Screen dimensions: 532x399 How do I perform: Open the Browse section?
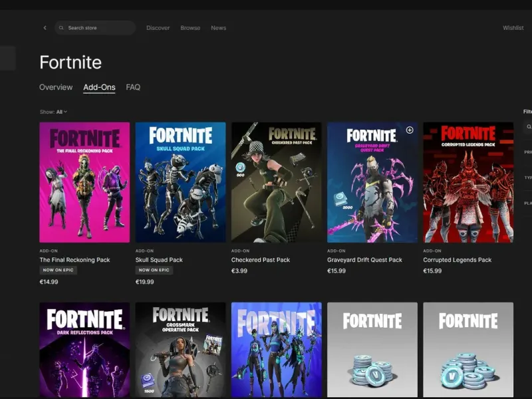190,28
